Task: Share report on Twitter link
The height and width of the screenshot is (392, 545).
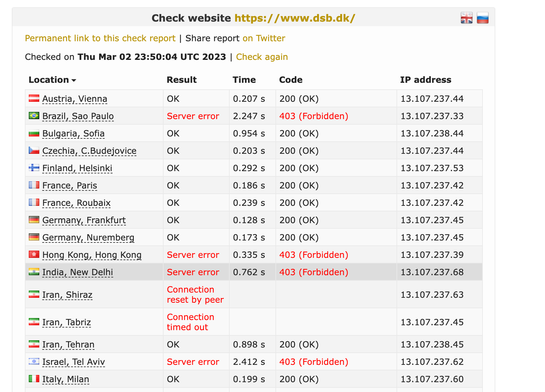Action: pyautogui.click(x=264, y=38)
